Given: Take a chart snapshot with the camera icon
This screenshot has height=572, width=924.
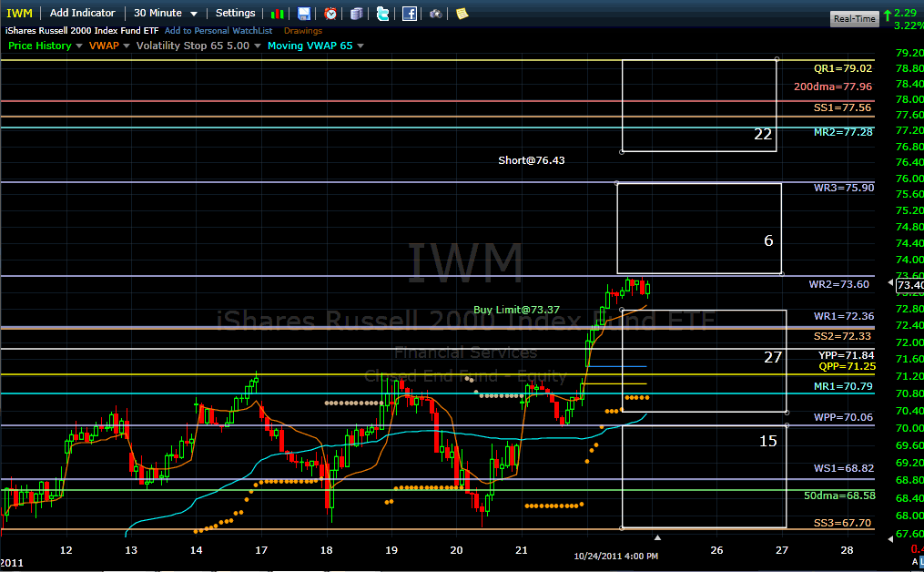Looking at the screenshot, I should [436, 13].
